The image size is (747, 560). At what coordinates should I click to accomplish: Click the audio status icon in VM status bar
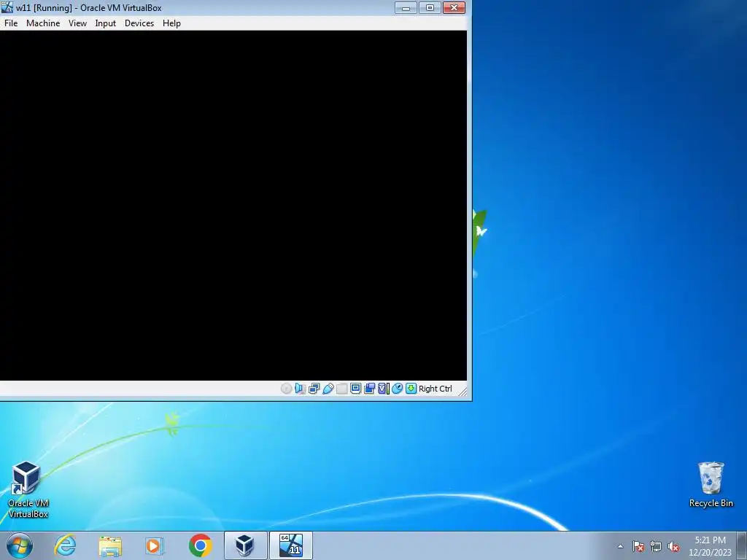coord(300,389)
